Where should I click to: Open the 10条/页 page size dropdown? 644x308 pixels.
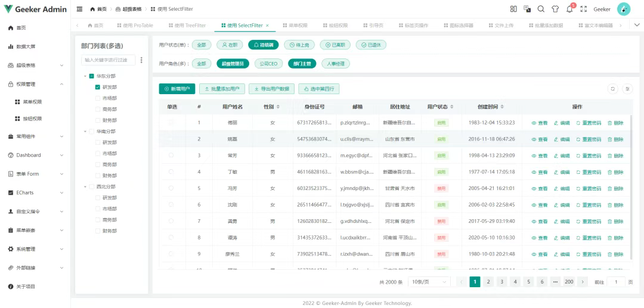429,282
